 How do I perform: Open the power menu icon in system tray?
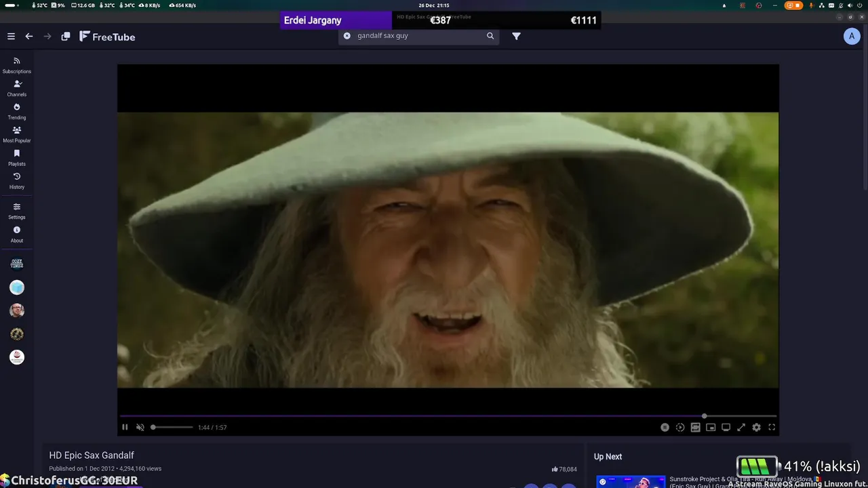coord(860,5)
